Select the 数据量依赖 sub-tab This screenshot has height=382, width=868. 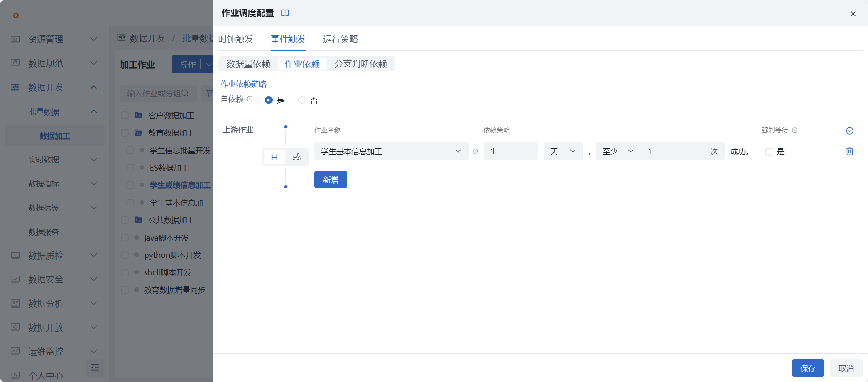click(248, 64)
